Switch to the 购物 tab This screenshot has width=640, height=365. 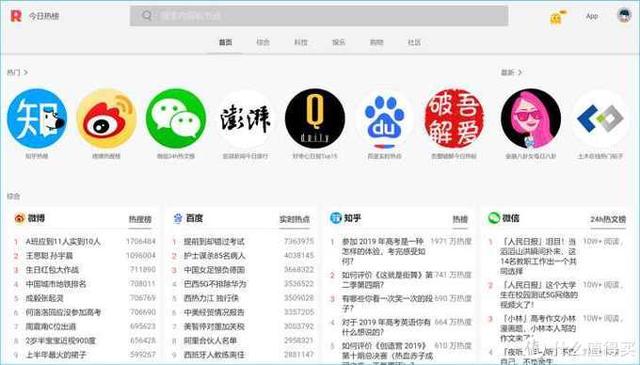tap(376, 42)
